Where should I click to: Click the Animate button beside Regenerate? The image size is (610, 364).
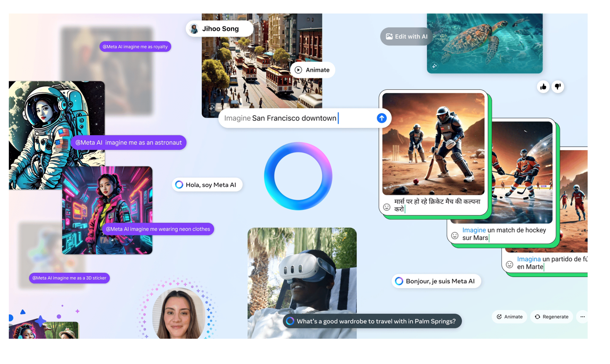509,317
